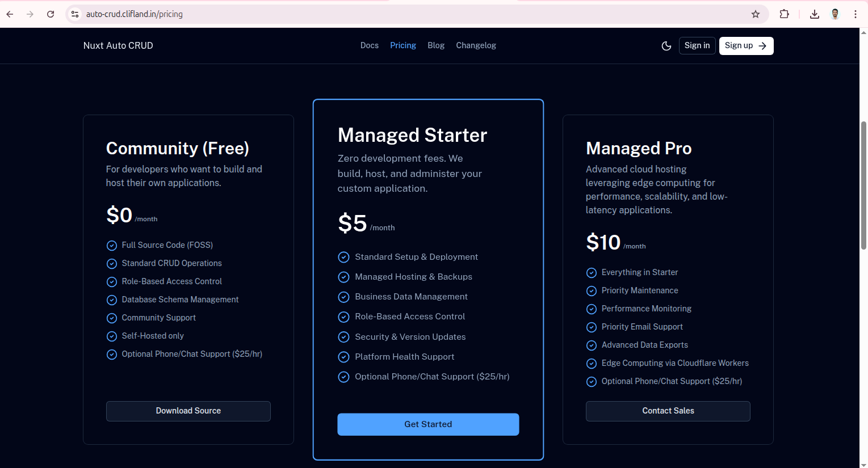Click the checkmark beside Full Source Code
Image resolution: width=868 pixels, height=468 pixels.
click(x=112, y=246)
